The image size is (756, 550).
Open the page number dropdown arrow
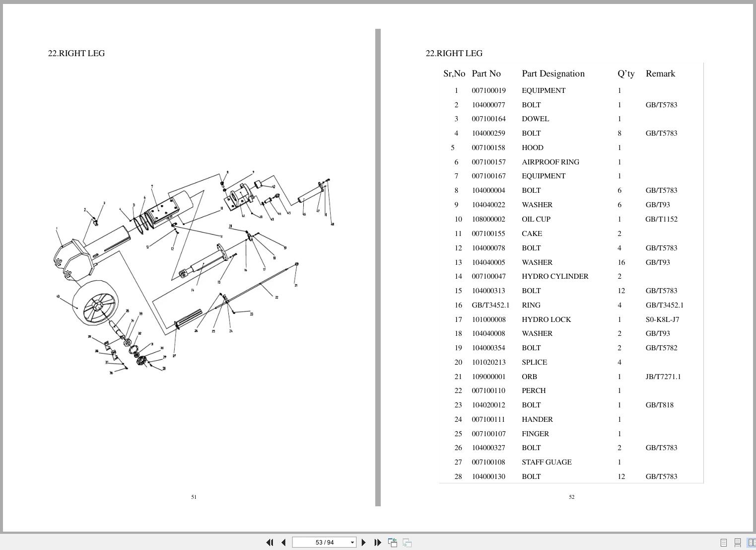coord(352,543)
